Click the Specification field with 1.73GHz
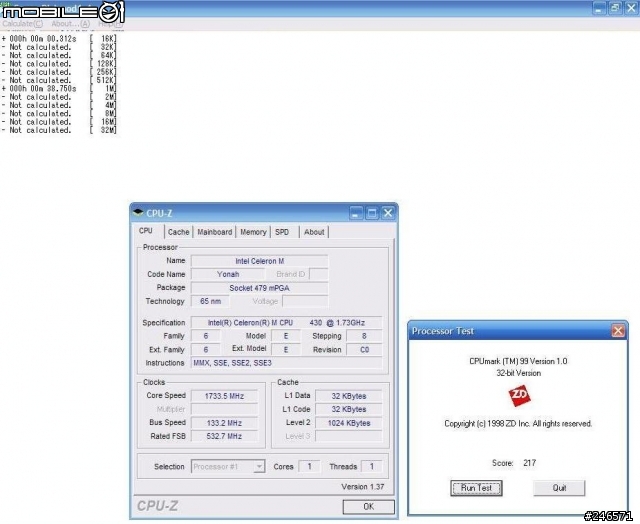The width and height of the screenshot is (640, 524). point(287,323)
